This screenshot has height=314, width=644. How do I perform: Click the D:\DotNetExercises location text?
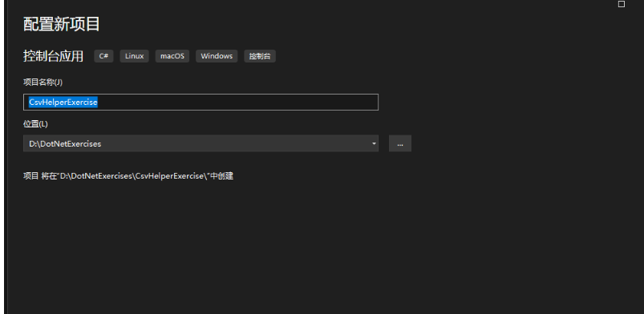65,144
